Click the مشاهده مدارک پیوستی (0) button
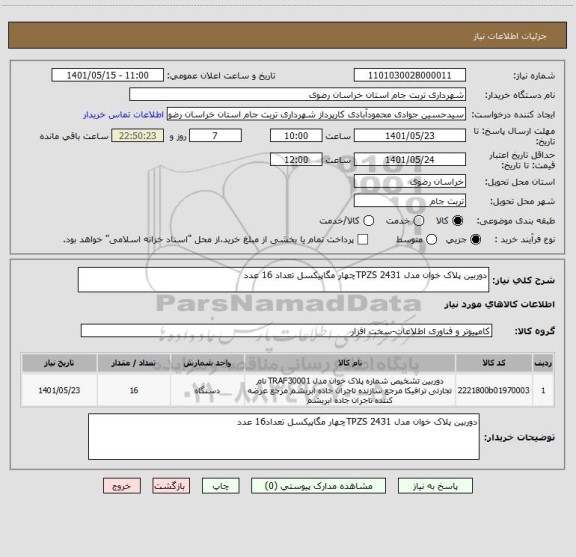 pyautogui.click(x=318, y=486)
